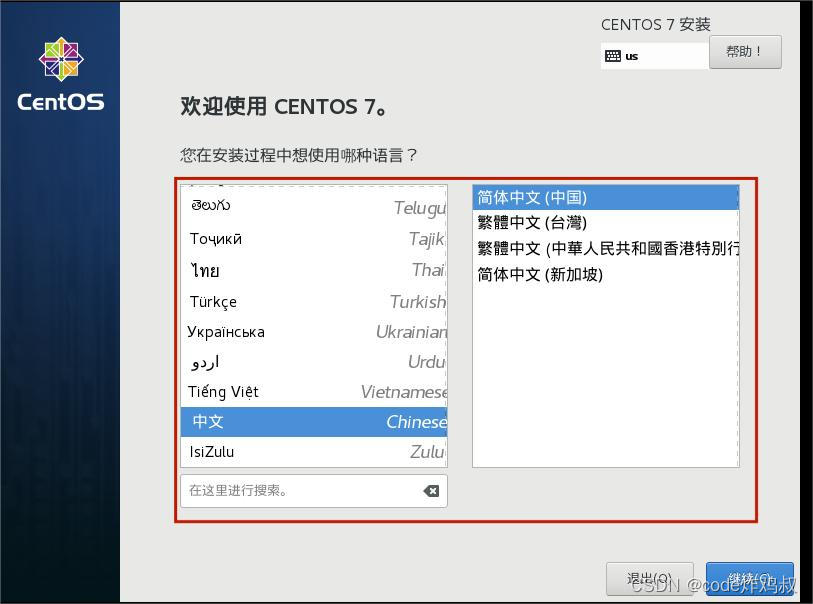Select Tajik (Тоҷикӣ) language row
Image resolution: width=813 pixels, height=604 pixels.
[x=314, y=239]
